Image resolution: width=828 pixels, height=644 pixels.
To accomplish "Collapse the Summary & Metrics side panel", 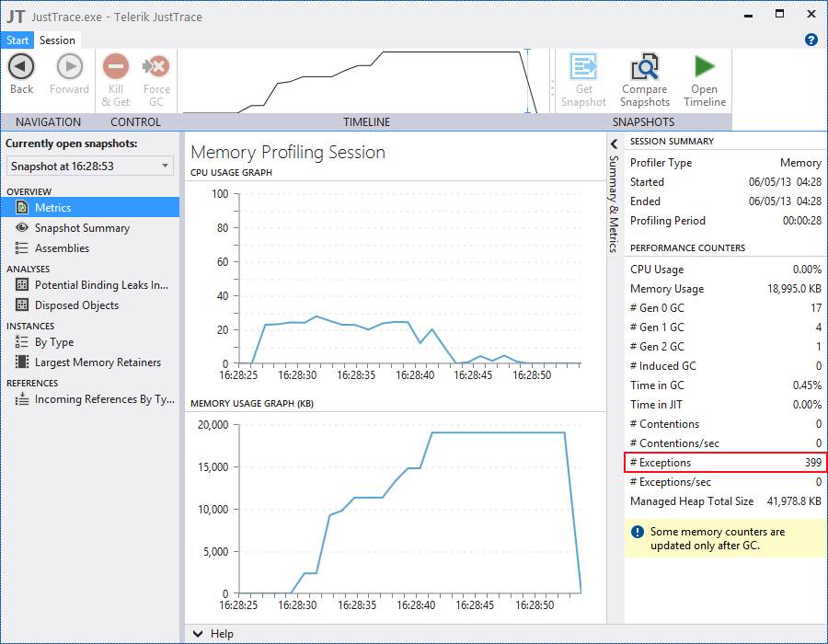I will click(615, 144).
